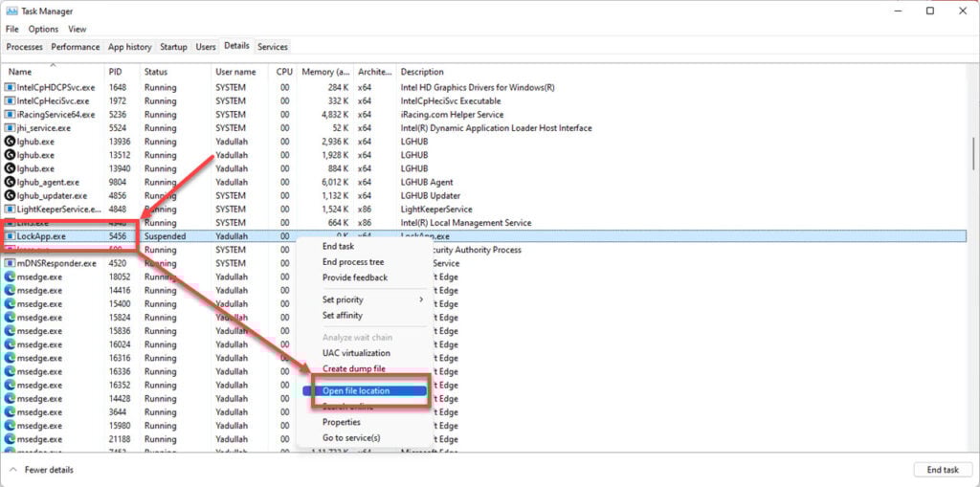Choose Open file location menu entry
The height and width of the screenshot is (487, 980).
[365, 390]
